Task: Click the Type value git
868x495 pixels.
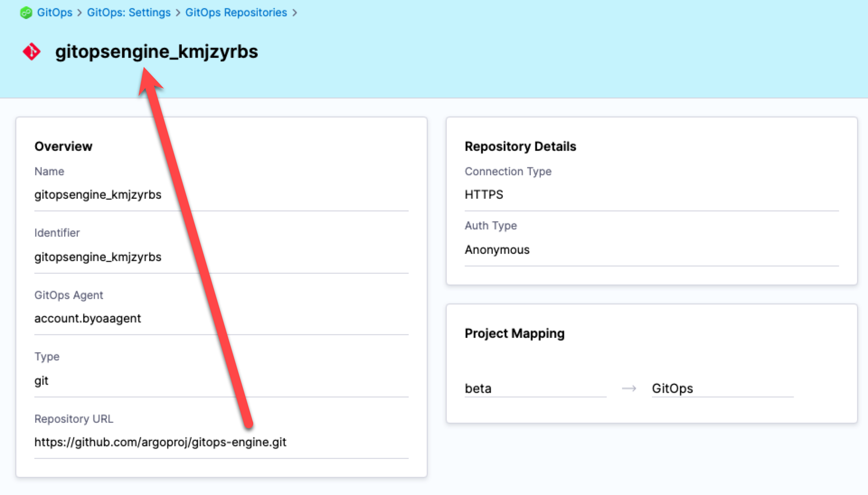Action: pyautogui.click(x=41, y=381)
